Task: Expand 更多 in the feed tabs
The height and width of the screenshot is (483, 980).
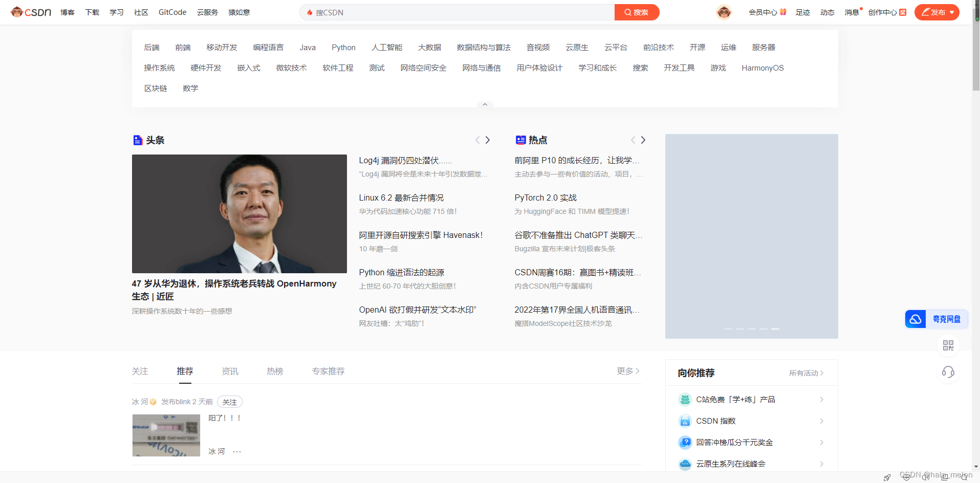Action: pos(628,371)
